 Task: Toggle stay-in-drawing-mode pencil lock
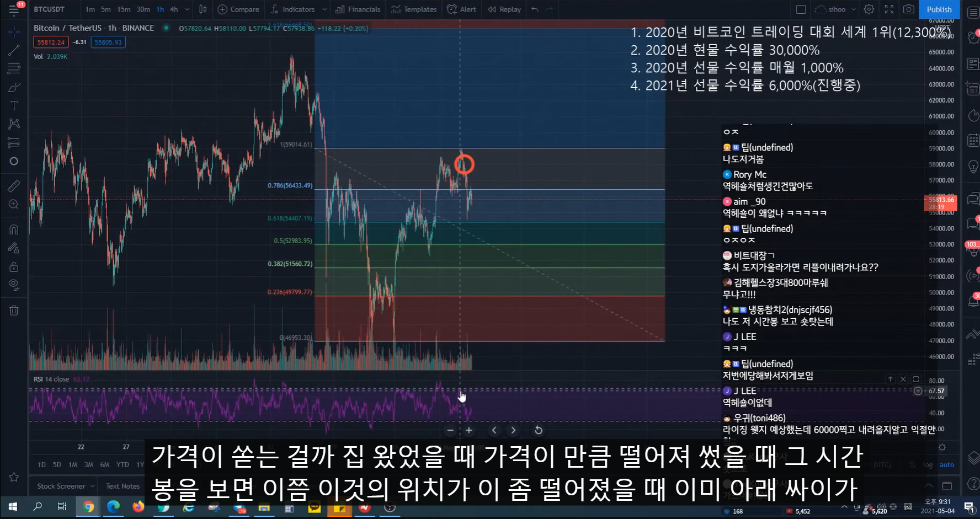(14, 248)
